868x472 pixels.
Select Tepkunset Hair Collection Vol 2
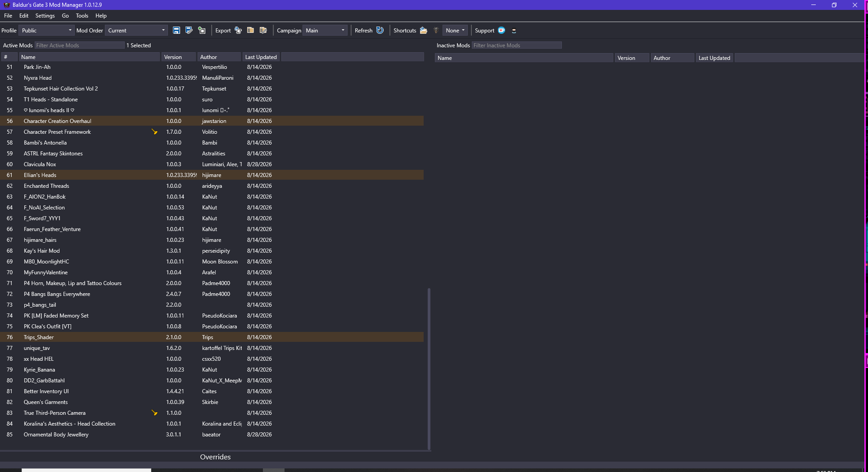pos(61,88)
